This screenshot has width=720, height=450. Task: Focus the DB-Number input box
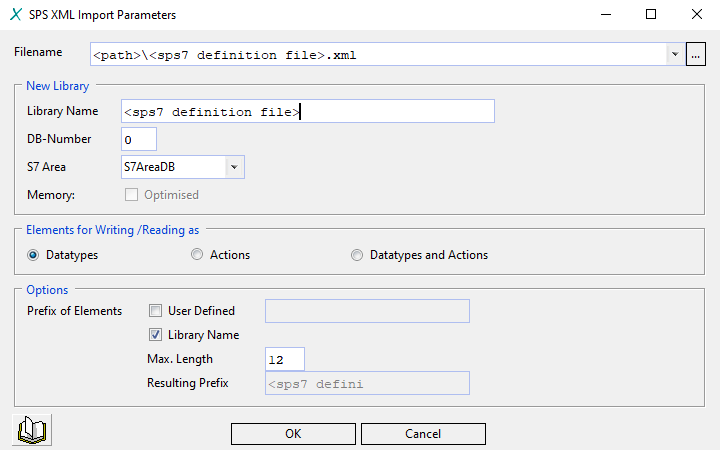139,139
